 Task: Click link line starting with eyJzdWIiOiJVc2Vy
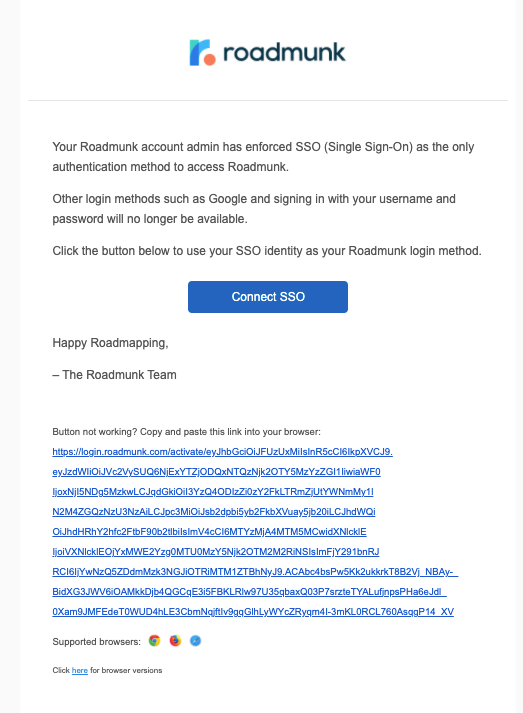pyautogui.click(x=216, y=472)
